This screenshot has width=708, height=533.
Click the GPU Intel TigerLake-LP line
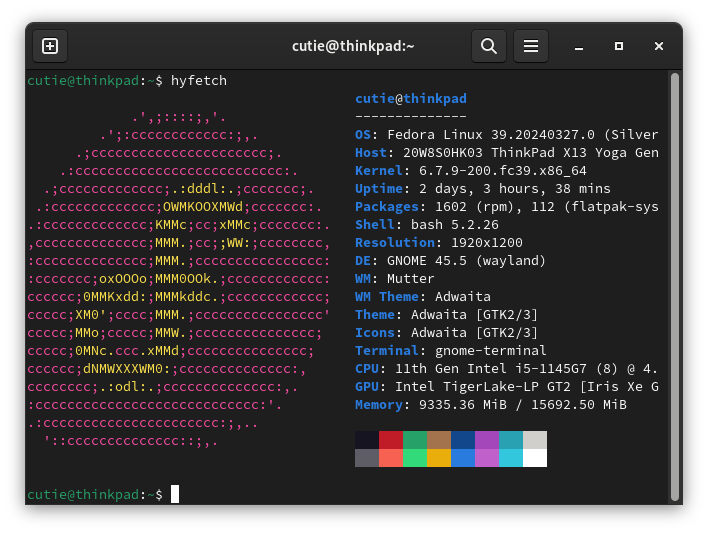pyautogui.click(x=507, y=387)
